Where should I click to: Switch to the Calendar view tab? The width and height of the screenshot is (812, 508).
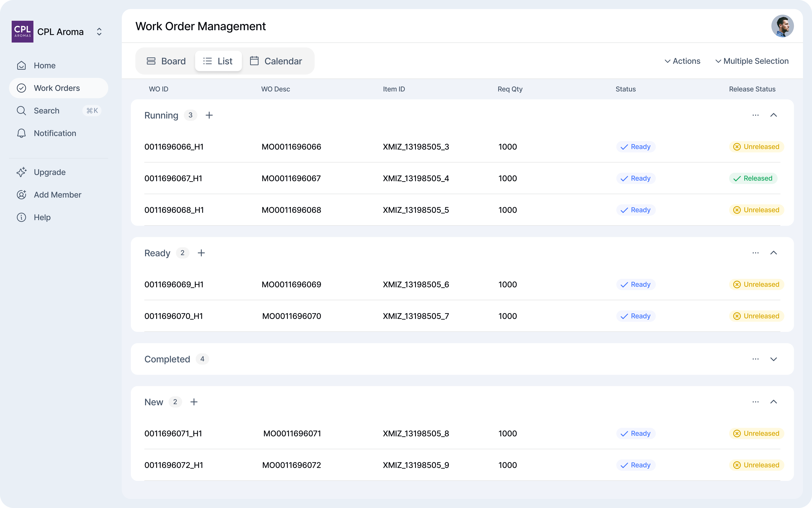point(276,61)
